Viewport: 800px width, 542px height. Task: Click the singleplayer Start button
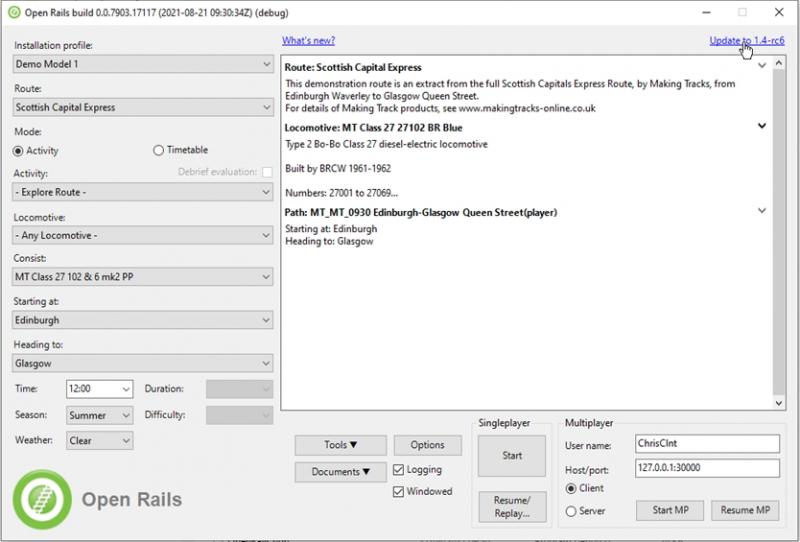tap(512, 456)
